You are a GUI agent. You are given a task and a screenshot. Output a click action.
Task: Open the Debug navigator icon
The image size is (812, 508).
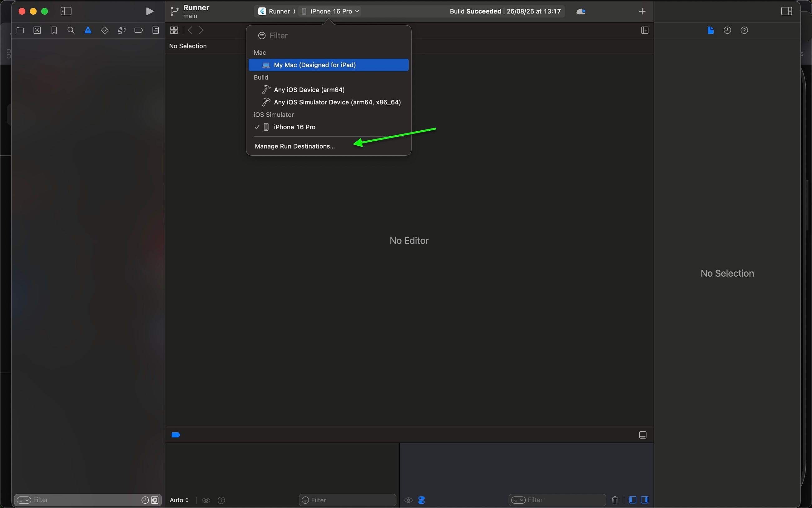[122, 30]
